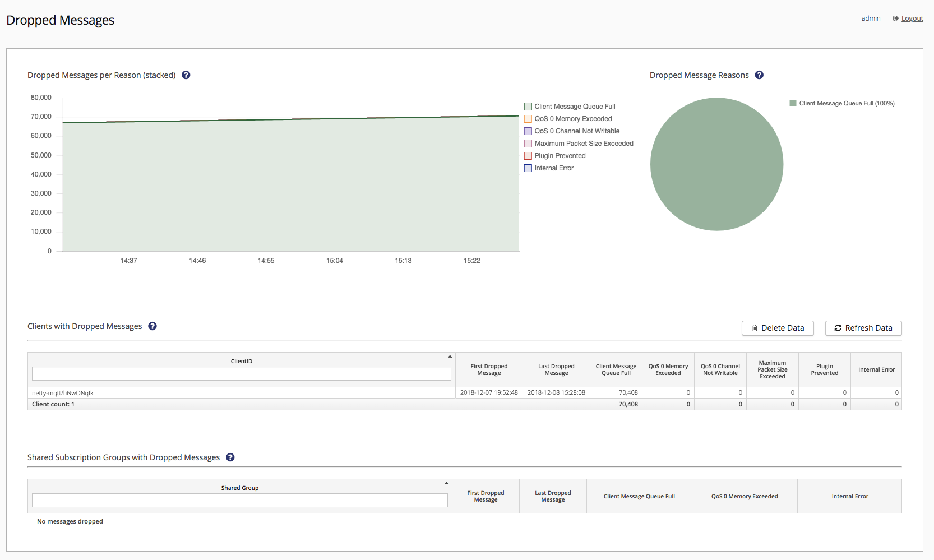The image size is (934, 560).
Task: Click the green pie chart slice
Action: (716, 164)
